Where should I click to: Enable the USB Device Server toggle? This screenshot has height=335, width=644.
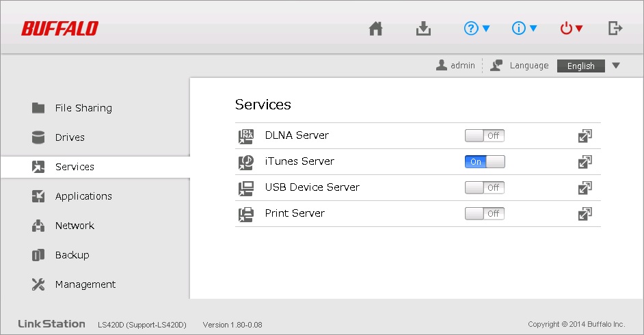tap(485, 187)
